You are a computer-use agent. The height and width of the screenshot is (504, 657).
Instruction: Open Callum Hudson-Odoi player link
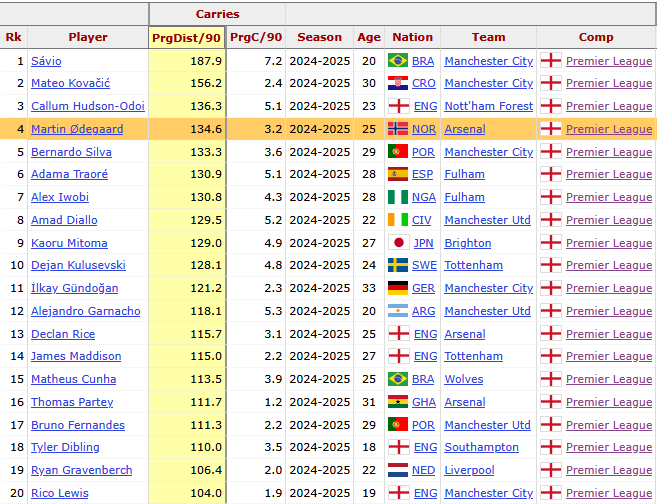click(88, 106)
